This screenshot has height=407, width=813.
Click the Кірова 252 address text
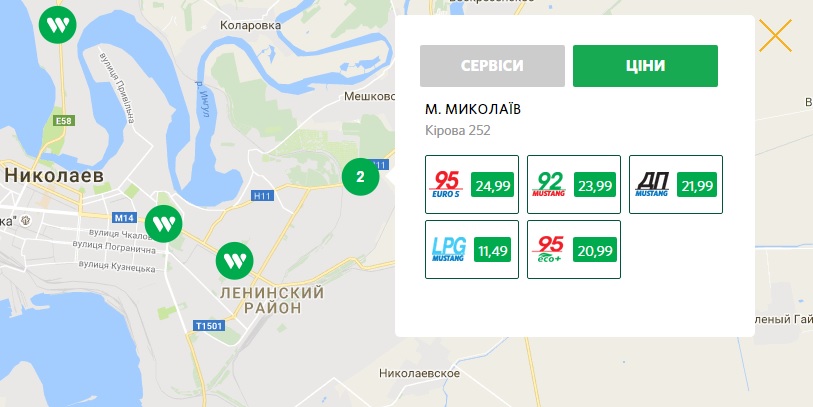point(457,130)
